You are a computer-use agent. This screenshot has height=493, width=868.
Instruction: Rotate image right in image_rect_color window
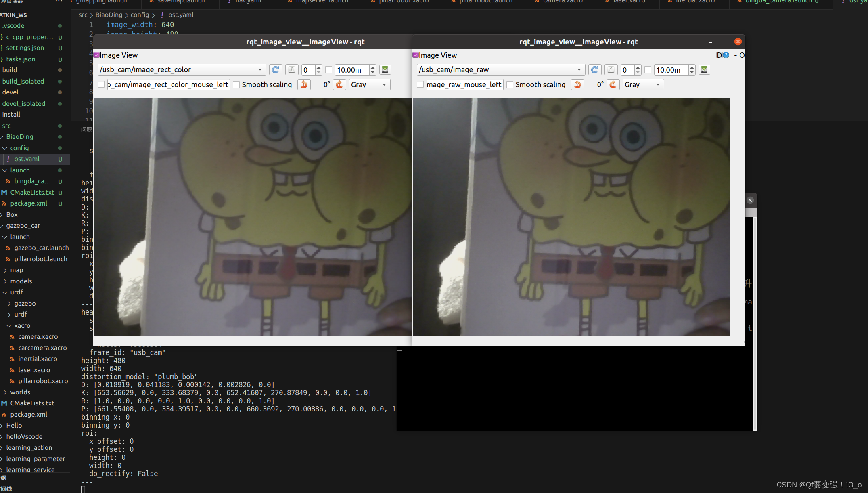click(339, 84)
